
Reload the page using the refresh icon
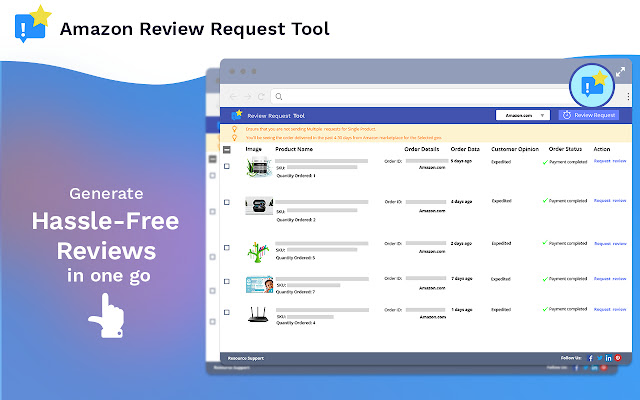[x=261, y=96]
